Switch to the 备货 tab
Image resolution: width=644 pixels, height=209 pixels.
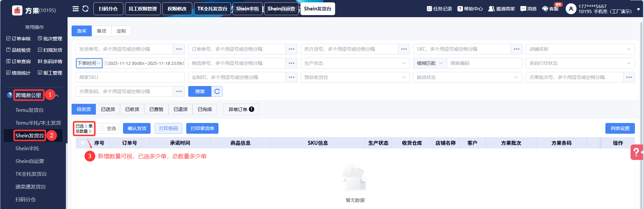click(102, 31)
